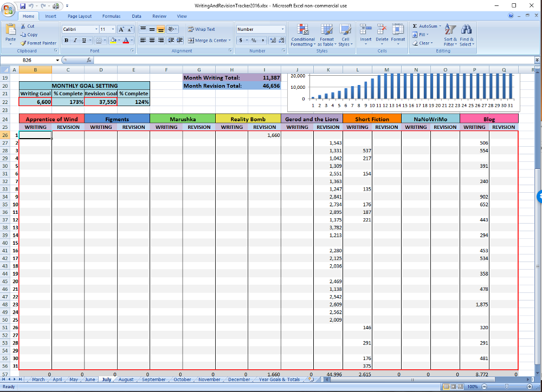Click the AutoSum sigma icon

[415, 26]
